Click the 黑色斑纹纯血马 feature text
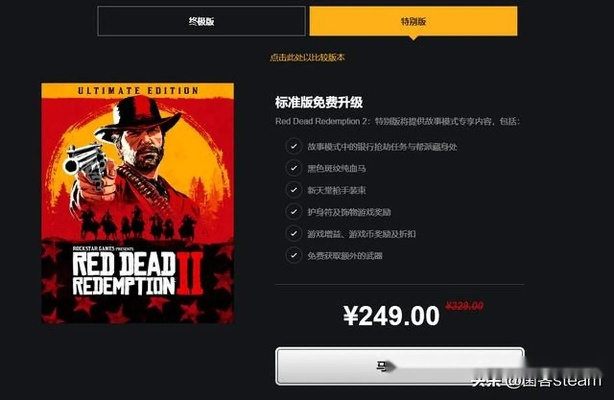This screenshot has width=614, height=400. pyautogui.click(x=337, y=168)
